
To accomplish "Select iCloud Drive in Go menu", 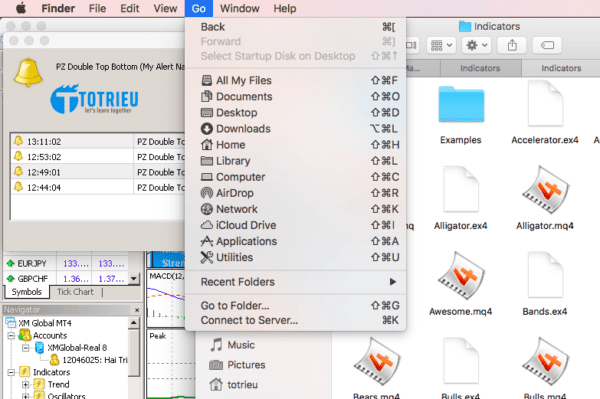I will pyautogui.click(x=295, y=225).
